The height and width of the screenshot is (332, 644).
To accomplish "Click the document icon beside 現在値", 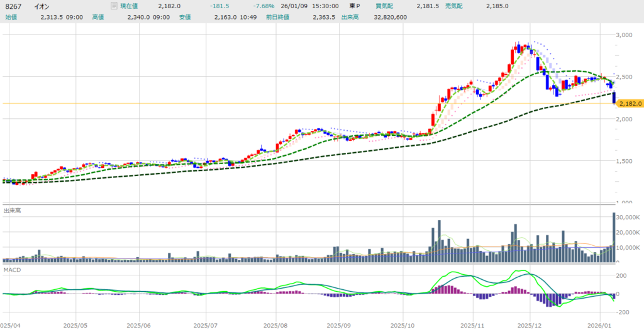I will pyautogui.click(x=113, y=6).
